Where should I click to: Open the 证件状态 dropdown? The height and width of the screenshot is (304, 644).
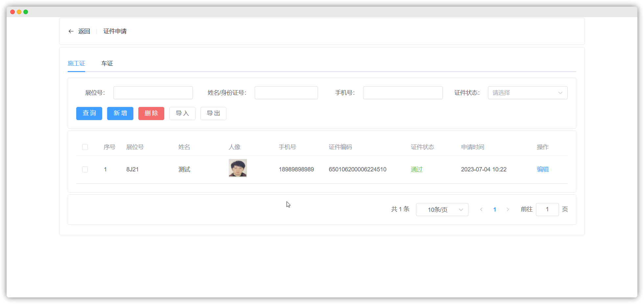pyautogui.click(x=528, y=93)
